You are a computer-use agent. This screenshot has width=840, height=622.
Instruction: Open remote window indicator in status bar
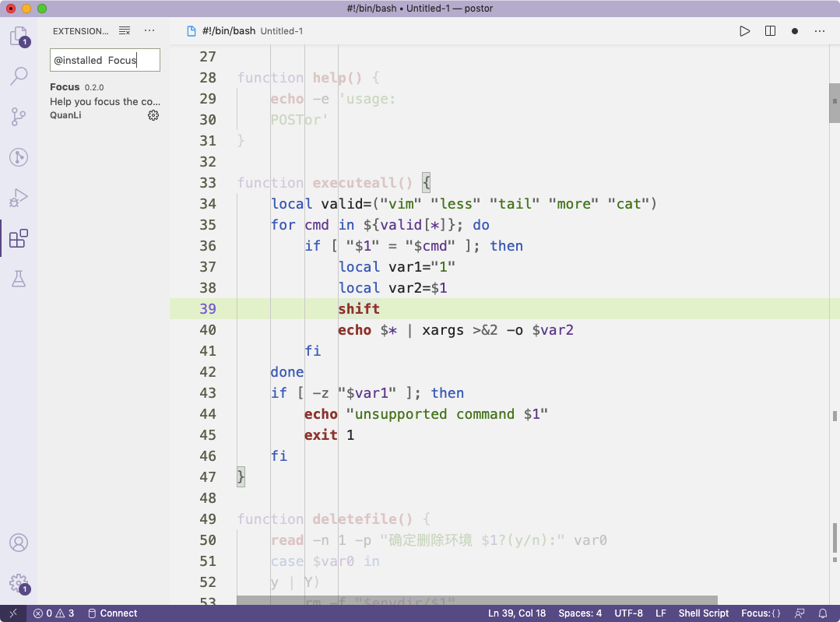coord(13,613)
